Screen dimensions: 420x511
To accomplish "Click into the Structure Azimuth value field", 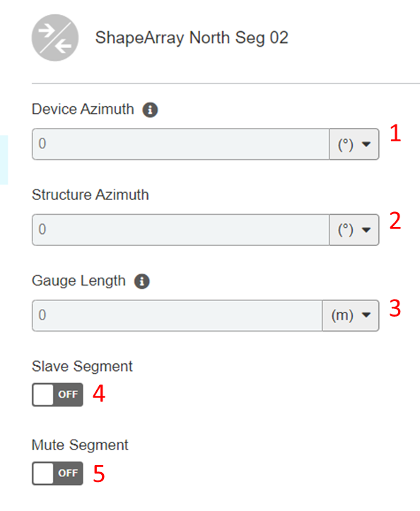I will tap(180, 230).
